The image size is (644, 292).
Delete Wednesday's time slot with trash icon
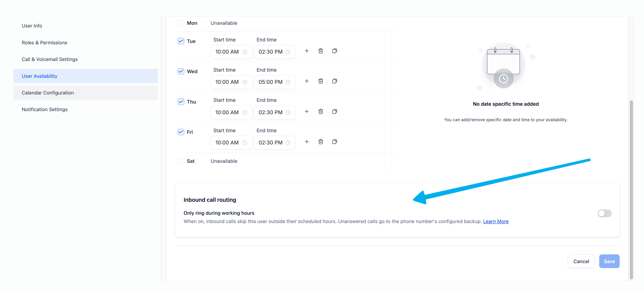[320, 81]
